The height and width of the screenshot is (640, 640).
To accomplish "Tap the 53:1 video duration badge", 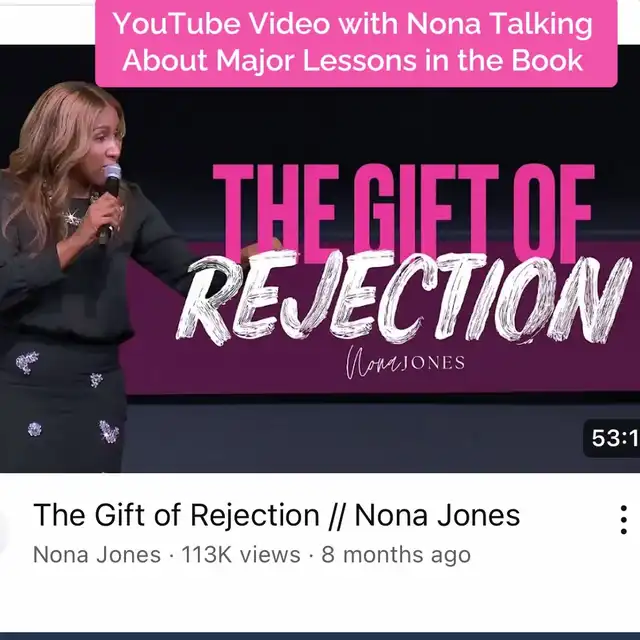I will 612,438.
